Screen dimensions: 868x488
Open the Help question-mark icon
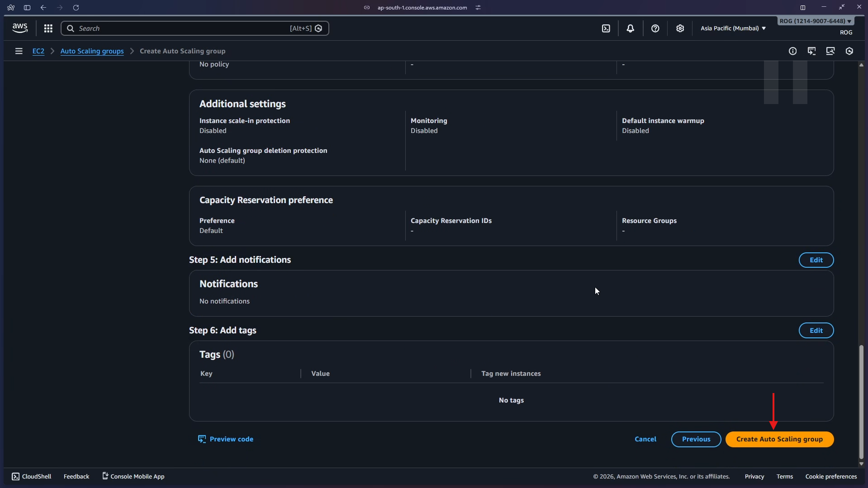pos(655,28)
